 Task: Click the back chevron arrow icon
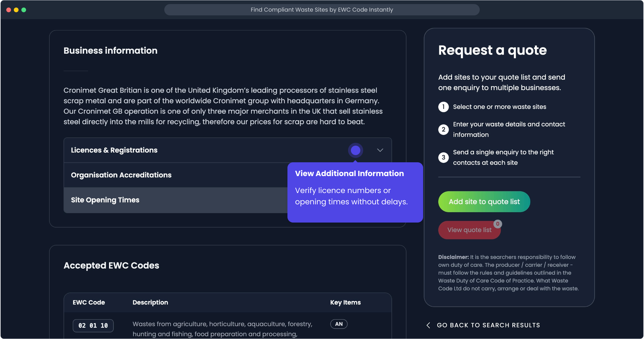(x=428, y=325)
